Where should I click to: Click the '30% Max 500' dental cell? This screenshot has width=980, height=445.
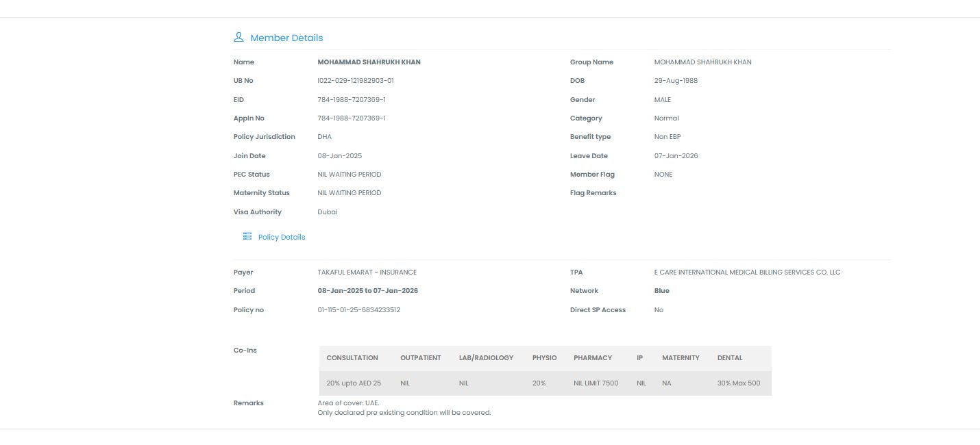739,383
